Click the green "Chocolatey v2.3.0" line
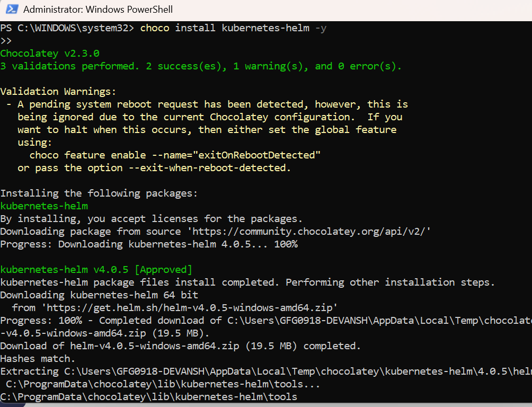Image resolution: width=532 pixels, height=407 pixels. pos(50,54)
